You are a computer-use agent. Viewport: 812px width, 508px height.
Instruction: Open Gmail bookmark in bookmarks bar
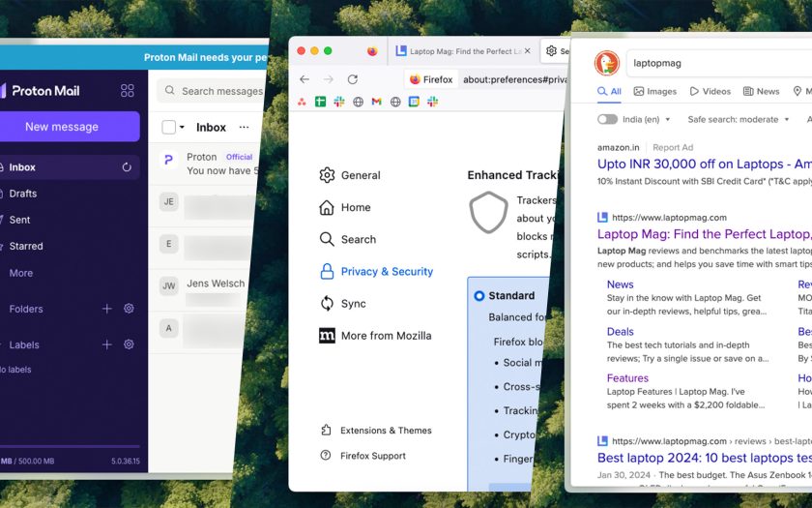(376, 102)
